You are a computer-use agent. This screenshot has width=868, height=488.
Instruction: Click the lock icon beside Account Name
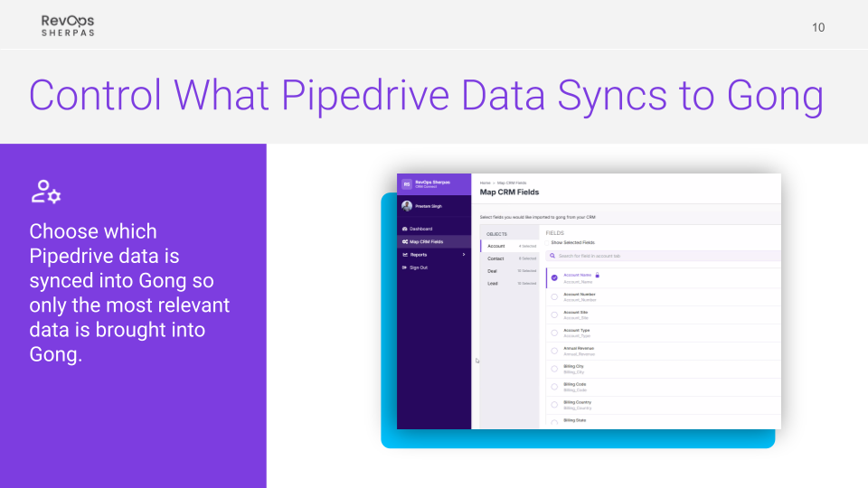click(598, 275)
